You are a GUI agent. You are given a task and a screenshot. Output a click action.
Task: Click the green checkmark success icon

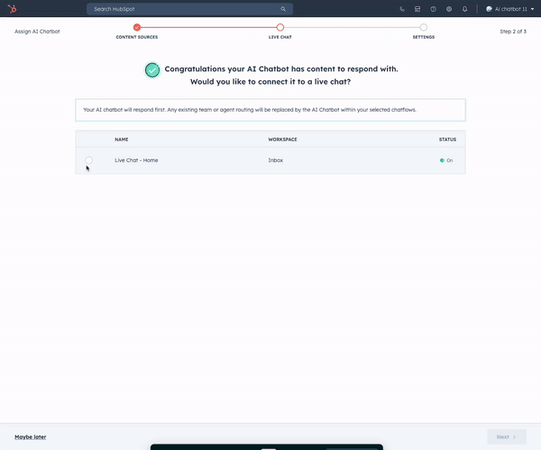pyautogui.click(x=152, y=70)
